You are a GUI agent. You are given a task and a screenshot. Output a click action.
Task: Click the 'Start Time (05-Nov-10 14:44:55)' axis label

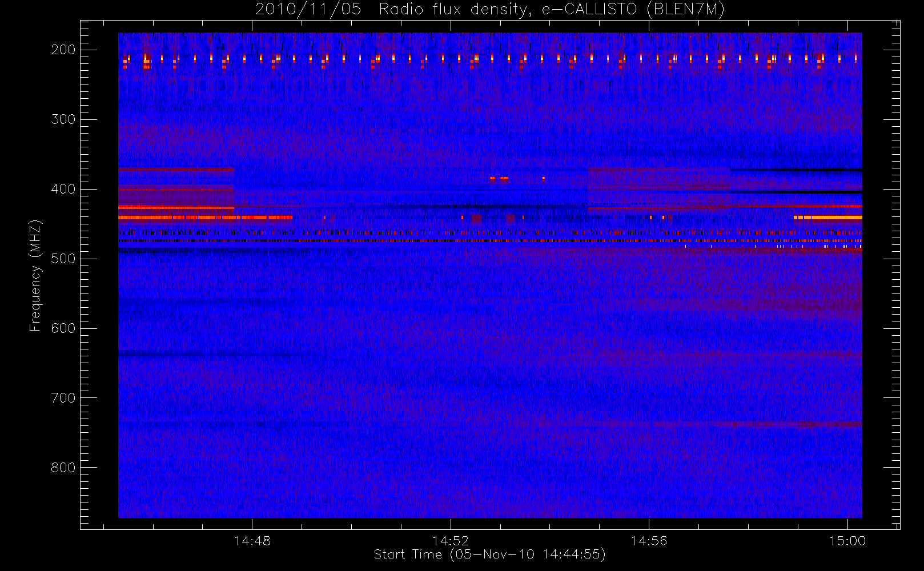489,554
